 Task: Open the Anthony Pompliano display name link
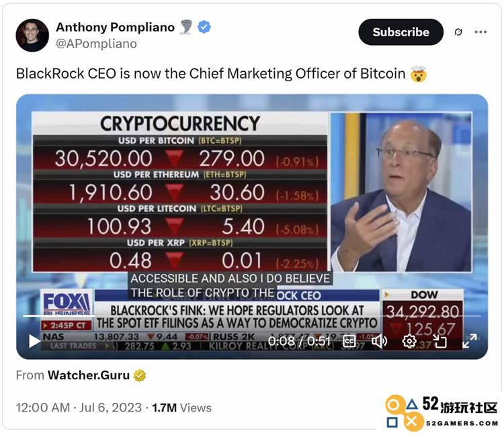(x=115, y=28)
